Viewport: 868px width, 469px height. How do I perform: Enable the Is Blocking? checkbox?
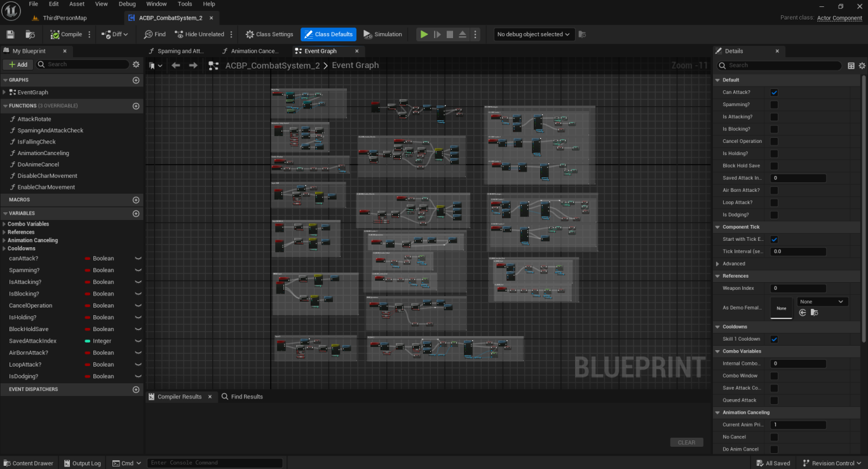[774, 129]
